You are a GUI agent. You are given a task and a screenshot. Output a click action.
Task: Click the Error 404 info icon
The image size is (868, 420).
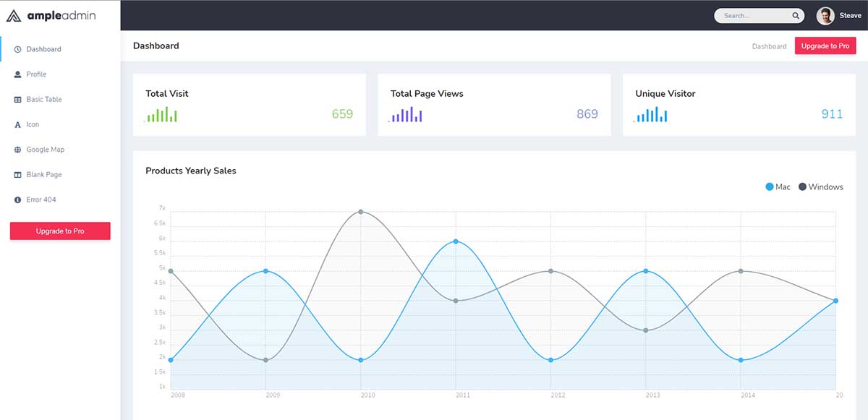click(x=17, y=200)
